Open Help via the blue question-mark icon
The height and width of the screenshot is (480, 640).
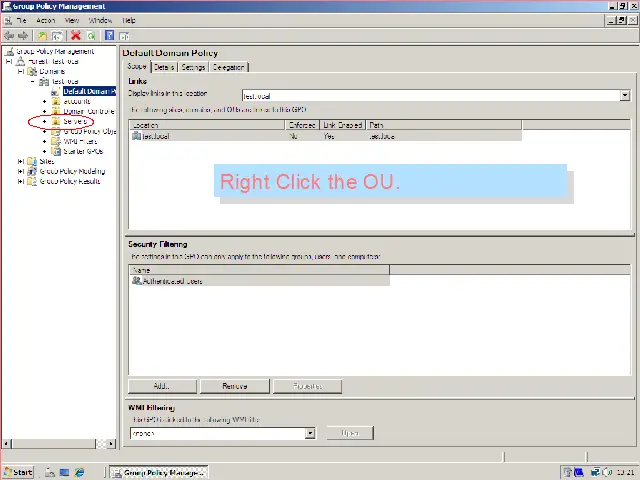click(x=109, y=36)
